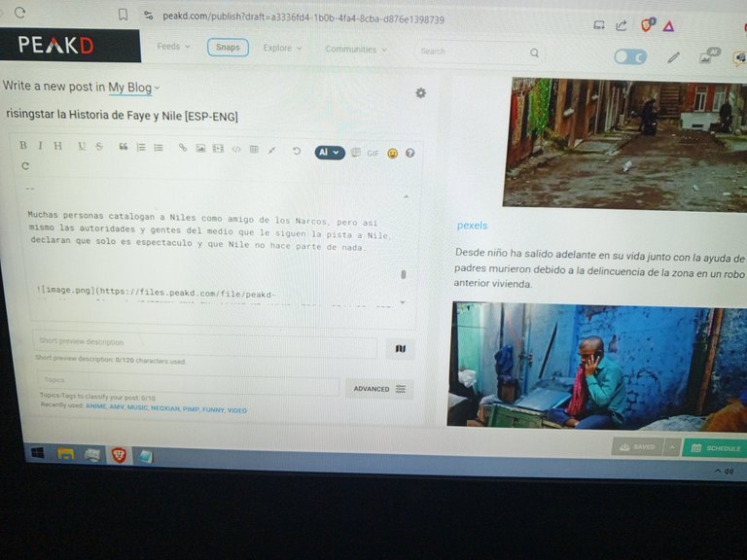
Task: Add the recently used VIDEO tag
Action: (x=236, y=410)
